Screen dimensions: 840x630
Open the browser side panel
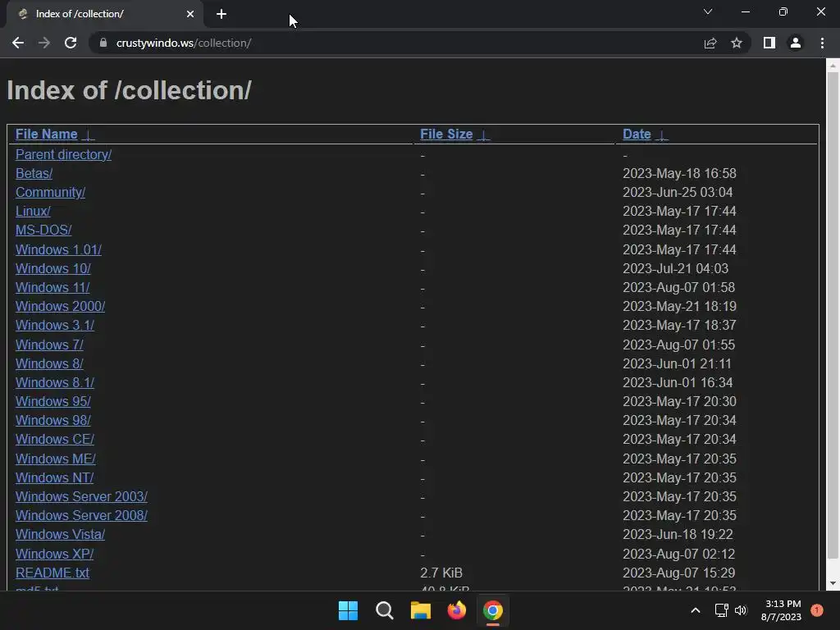[769, 43]
